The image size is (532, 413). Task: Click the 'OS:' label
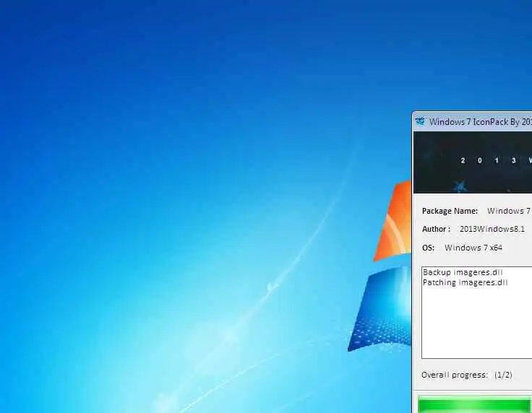point(428,248)
